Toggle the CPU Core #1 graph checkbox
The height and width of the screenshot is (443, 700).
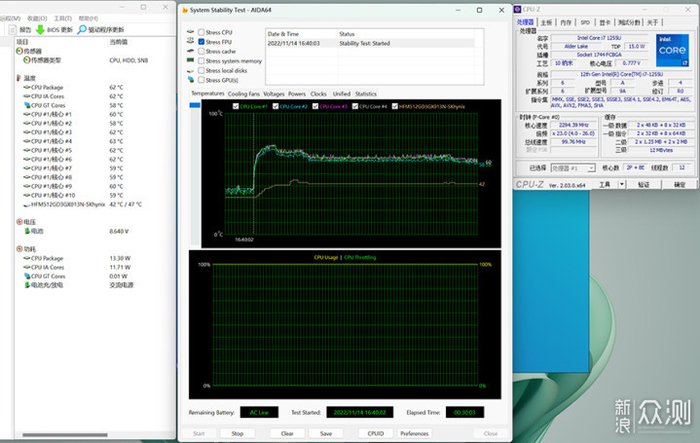(x=236, y=105)
